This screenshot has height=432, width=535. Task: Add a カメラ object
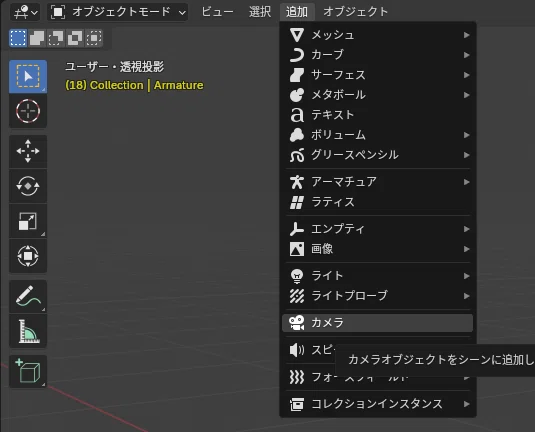coord(378,323)
